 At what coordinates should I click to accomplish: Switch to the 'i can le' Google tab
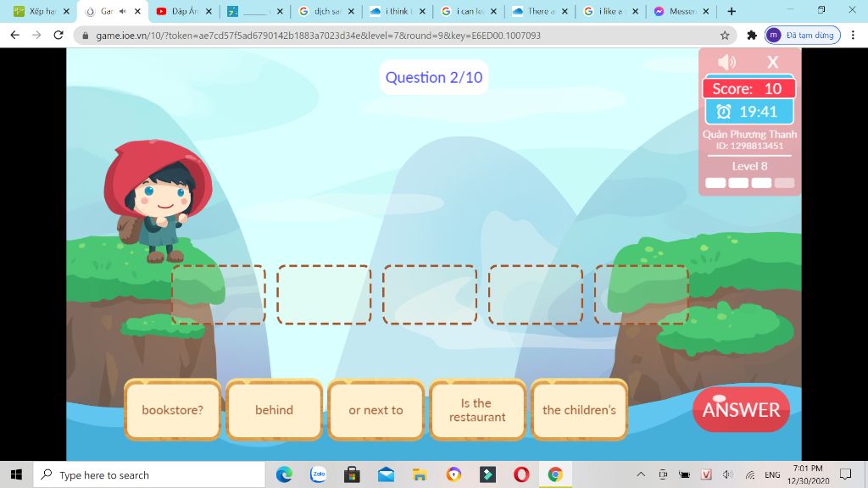[469, 11]
